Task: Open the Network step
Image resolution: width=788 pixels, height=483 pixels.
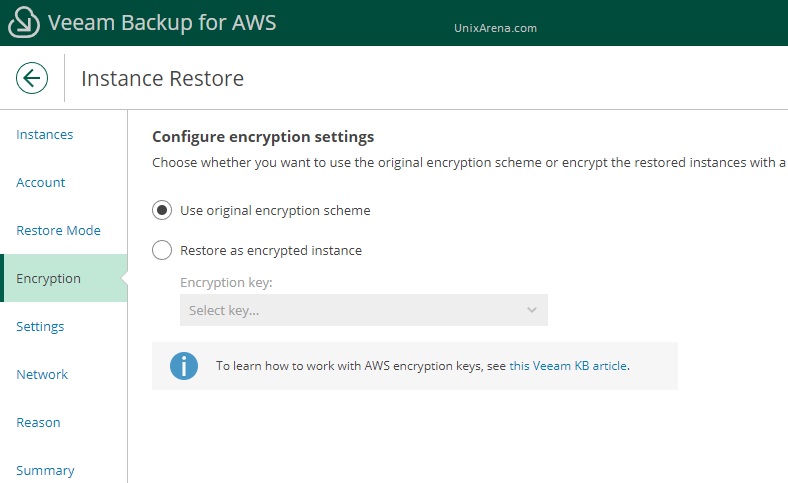Action: click(x=42, y=374)
